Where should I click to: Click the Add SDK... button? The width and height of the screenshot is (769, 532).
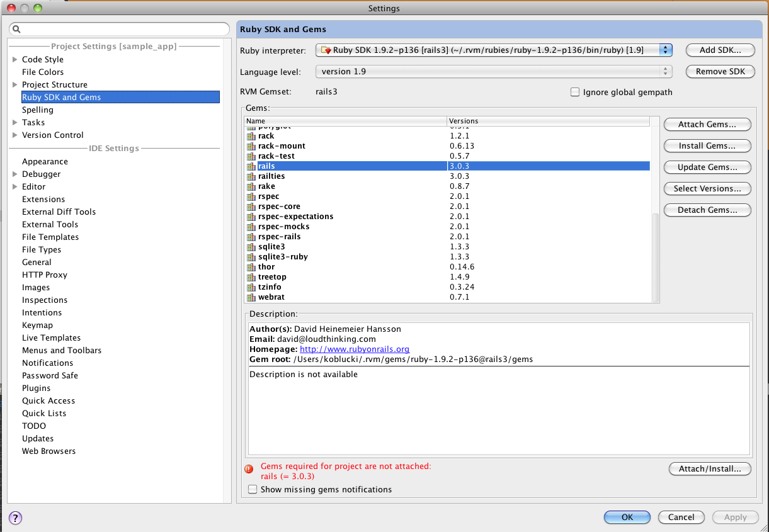[x=720, y=50]
